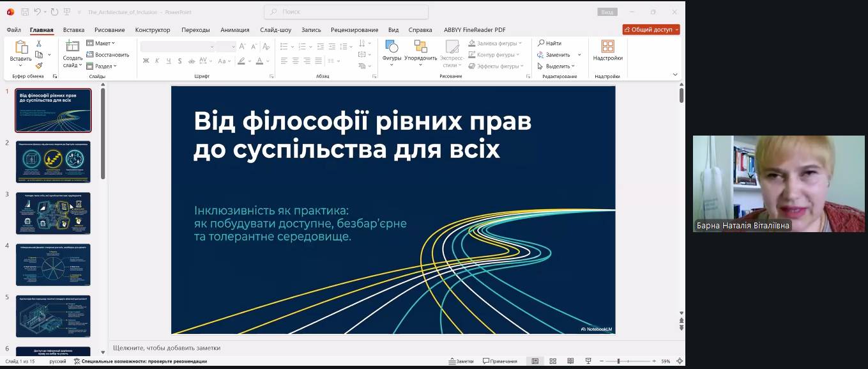Switch to slide sorter view icon
This screenshot has height=369, width=868.
click(553, 361)
